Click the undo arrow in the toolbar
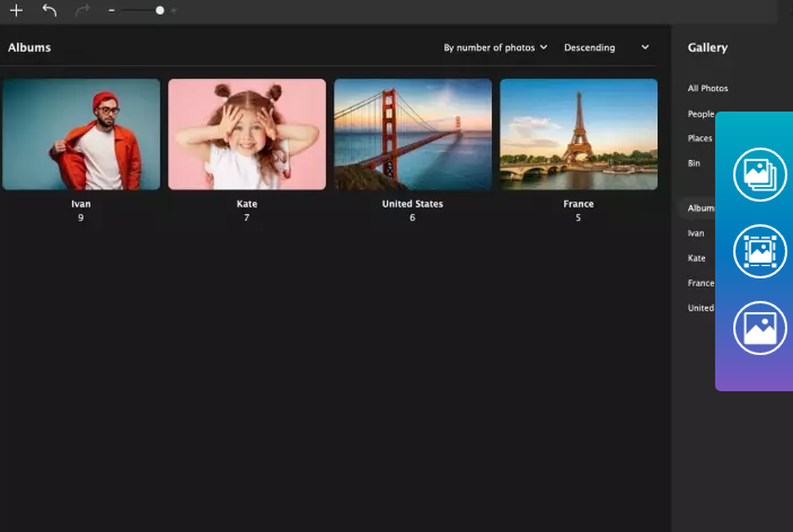The height and width of the screenshot is (532, 793). coord(48,10)
